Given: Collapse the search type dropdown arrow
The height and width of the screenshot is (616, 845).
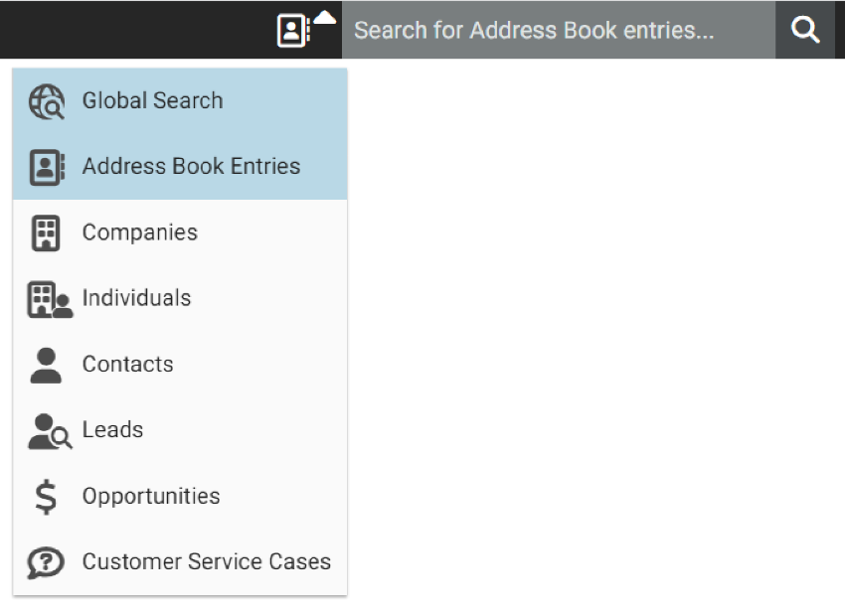Looking at the screenshot, I should coord(325,19).
